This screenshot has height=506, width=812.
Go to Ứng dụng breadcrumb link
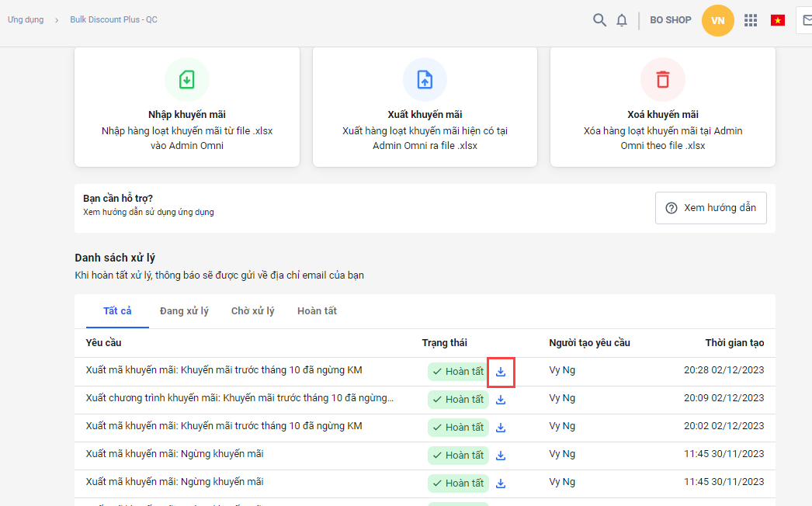(26, 19)
